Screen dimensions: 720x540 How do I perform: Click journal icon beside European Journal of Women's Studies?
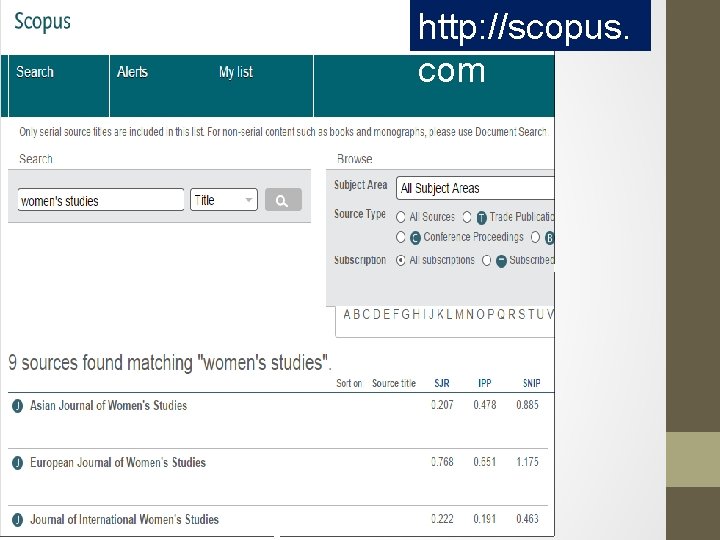click(x=17, y=463)
